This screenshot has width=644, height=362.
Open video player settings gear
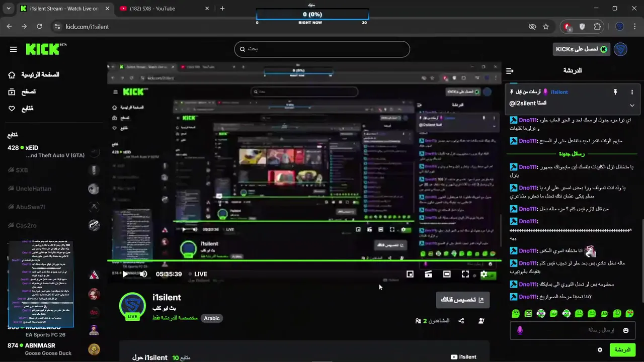coord(484,274)
